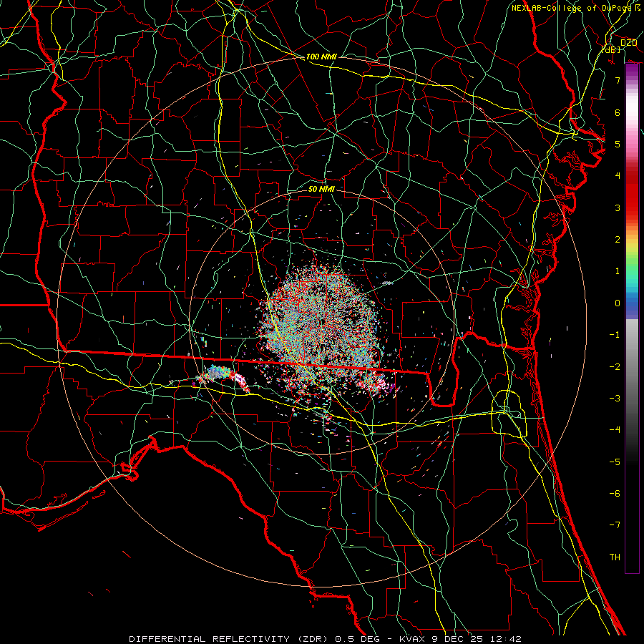Select the positive 3 value on the dB scale
644x644 pixels.
[x=618, y=208]
